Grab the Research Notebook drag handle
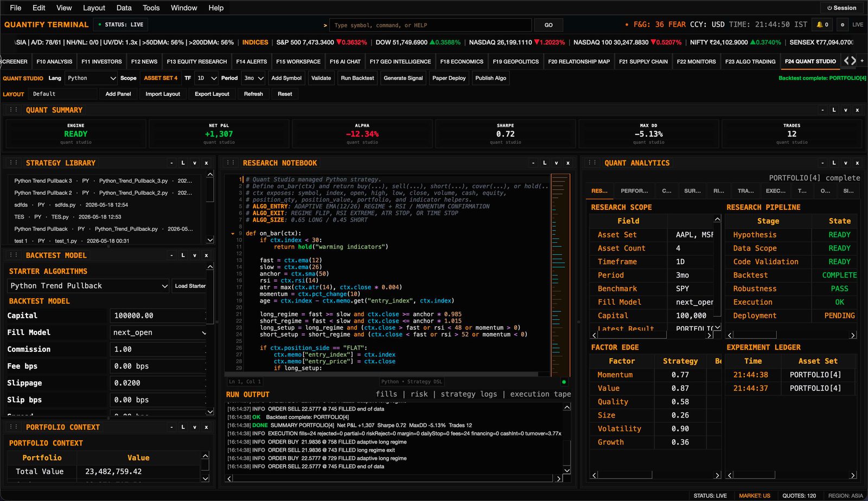The width and height of the screenshot is (868, 501). tap(231, 163)
